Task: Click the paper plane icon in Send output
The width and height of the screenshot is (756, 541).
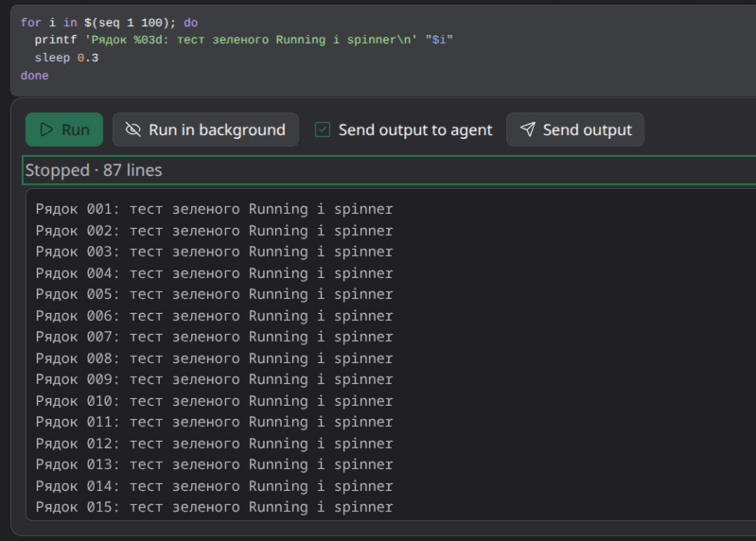Action: point(527,130)
